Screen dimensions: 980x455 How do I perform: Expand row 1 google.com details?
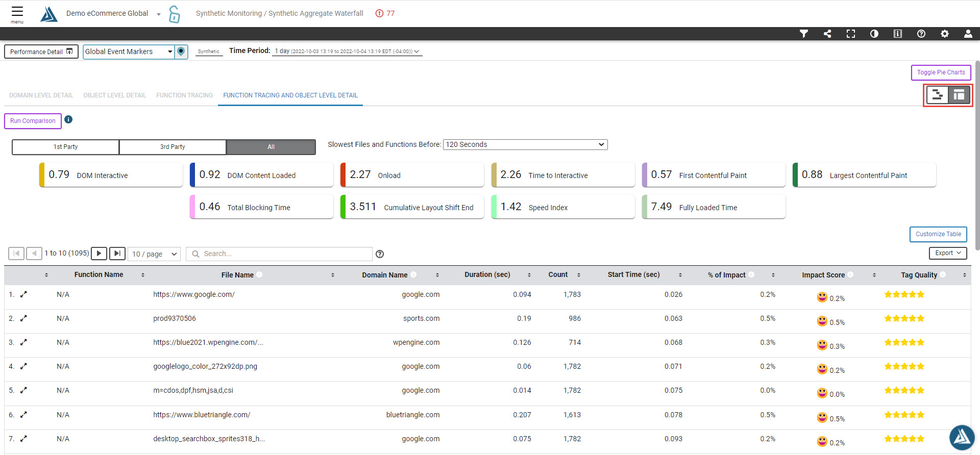pos(23,294)
